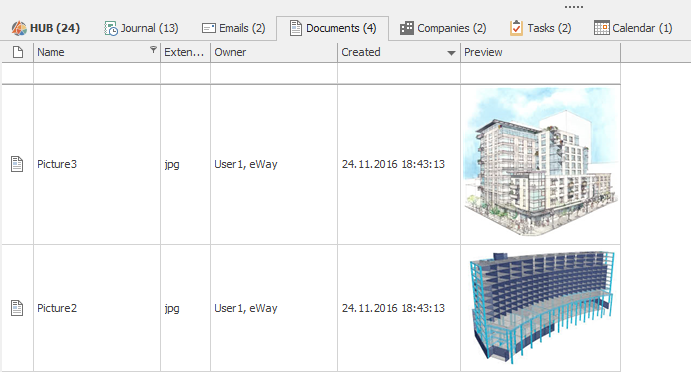
Task: Click the document type column header icon
Action: pos(18,52)
